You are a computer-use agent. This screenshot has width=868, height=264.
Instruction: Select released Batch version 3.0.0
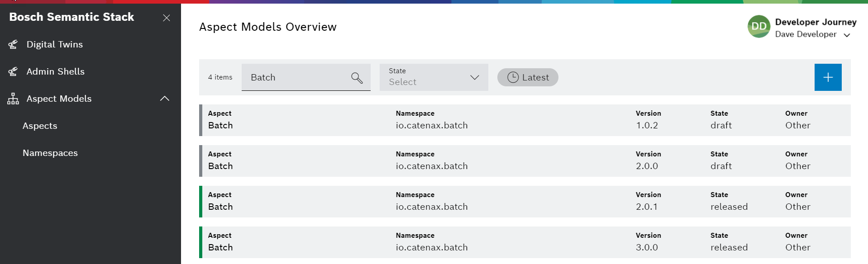pyautogui.click(x=525, y=242)
